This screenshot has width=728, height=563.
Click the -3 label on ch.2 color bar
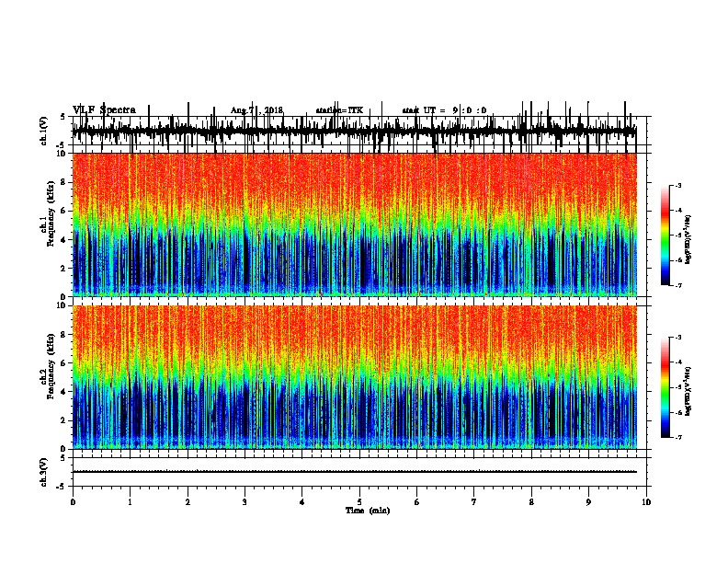tap(678, 338)
